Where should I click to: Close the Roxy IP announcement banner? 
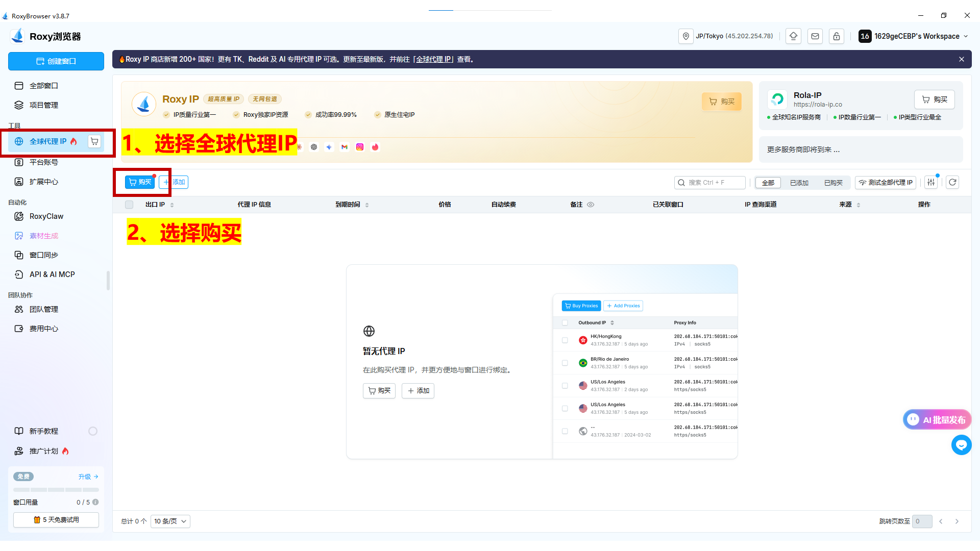click(x=962, y=59)
